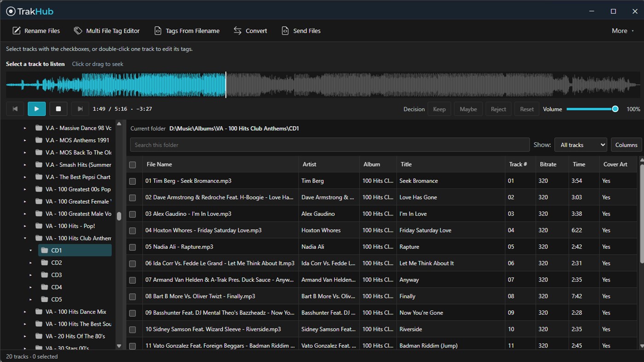Check the box for 03 Alex Gaudino track
Screen dimensions: 644x362
[133, 214]
